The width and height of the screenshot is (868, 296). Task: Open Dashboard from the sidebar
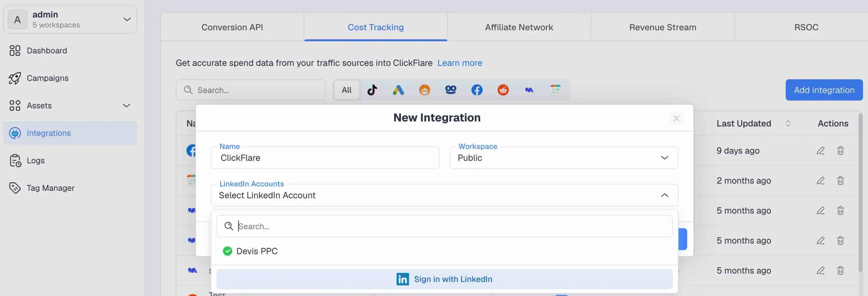[70, 51]
